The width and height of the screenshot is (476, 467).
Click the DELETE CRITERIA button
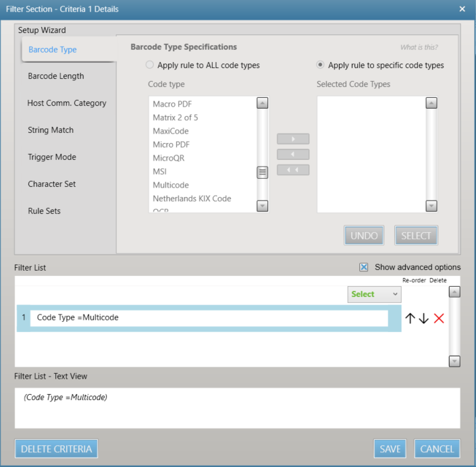click(56, 449)
